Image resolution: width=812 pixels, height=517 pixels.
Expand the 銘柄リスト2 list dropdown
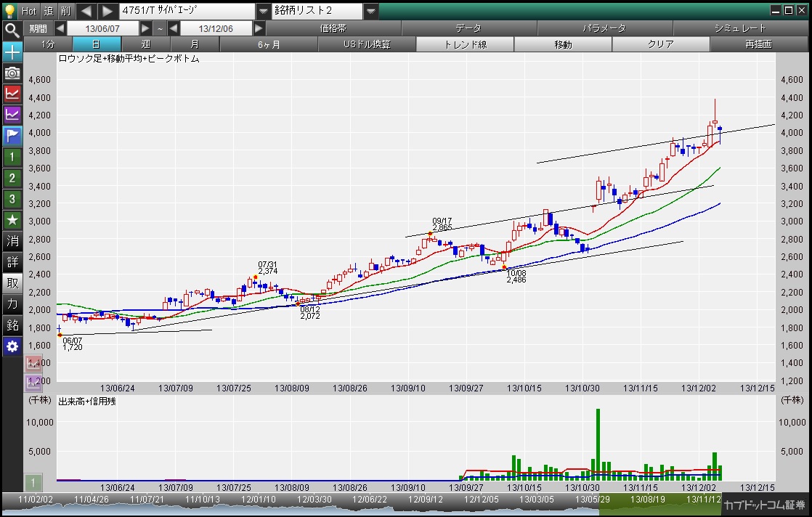point(370,11)
